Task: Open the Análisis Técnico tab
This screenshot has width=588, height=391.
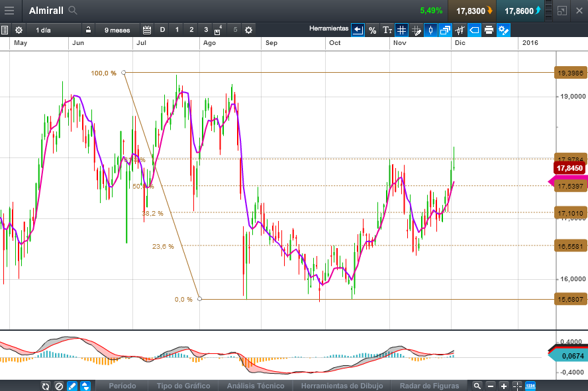Action: (x=256, y=386)
